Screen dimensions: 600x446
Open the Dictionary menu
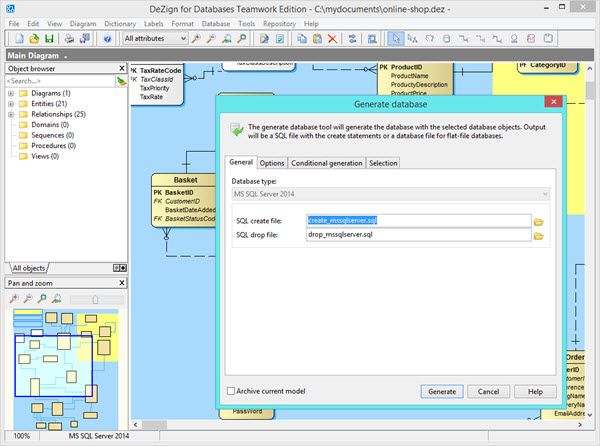pyautogui.click(x=120, y=24)
